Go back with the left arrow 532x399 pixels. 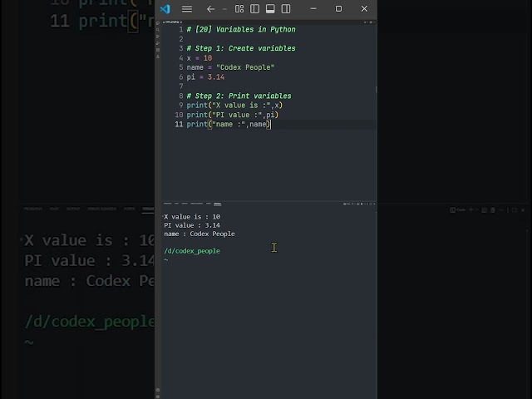[210, 9]
